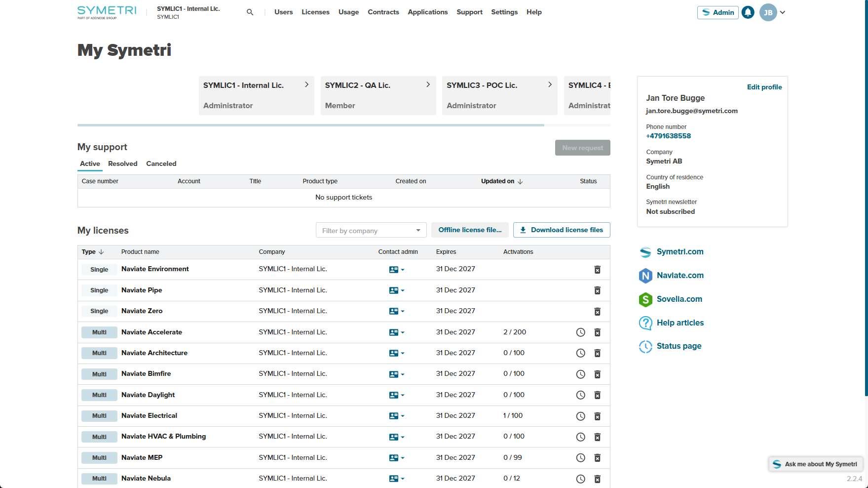Click the Admin button
The image size is (868, 488).
click(718, 12)
